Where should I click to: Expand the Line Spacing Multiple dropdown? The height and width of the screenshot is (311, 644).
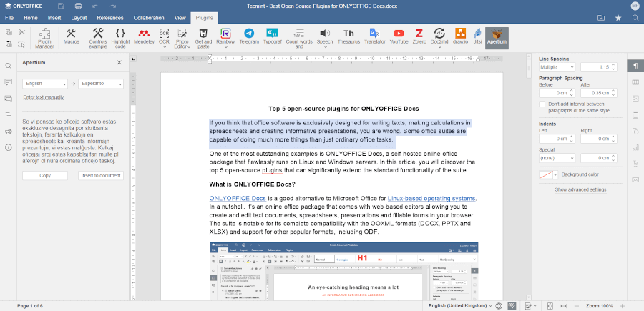coord(557,67)
